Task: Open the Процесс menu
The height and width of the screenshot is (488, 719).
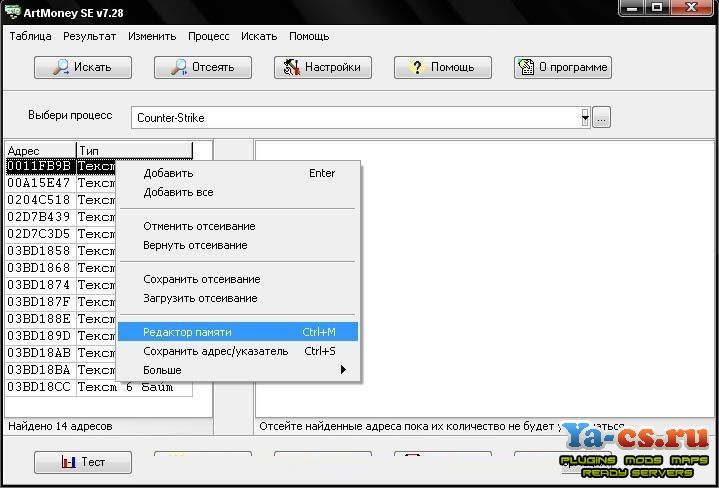Action: coord(209,36)
